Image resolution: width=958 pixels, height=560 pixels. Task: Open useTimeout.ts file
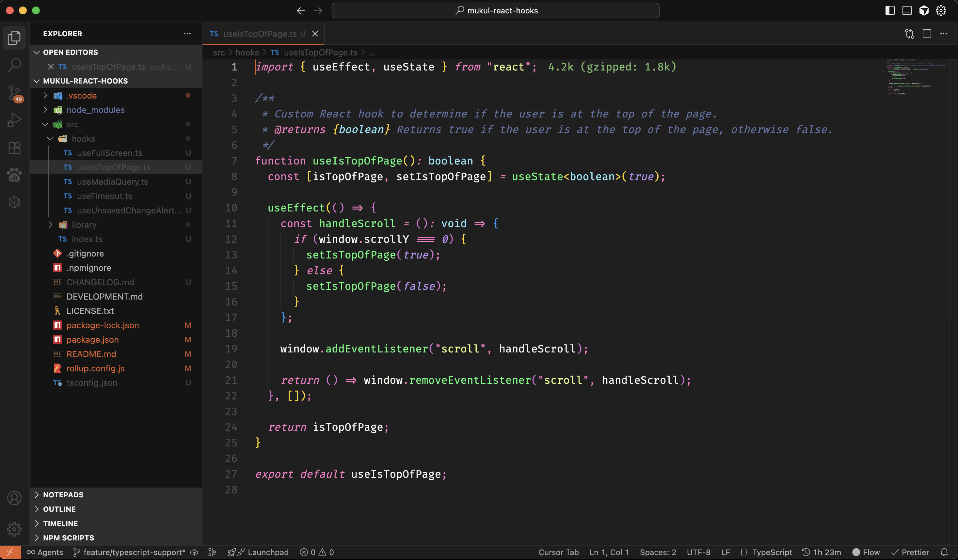coord(116,196)
